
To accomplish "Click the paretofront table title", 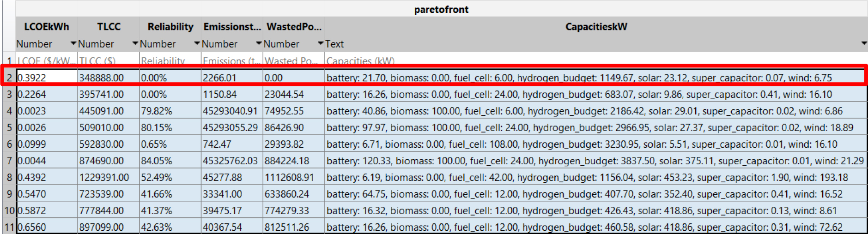I will [441, 9].
